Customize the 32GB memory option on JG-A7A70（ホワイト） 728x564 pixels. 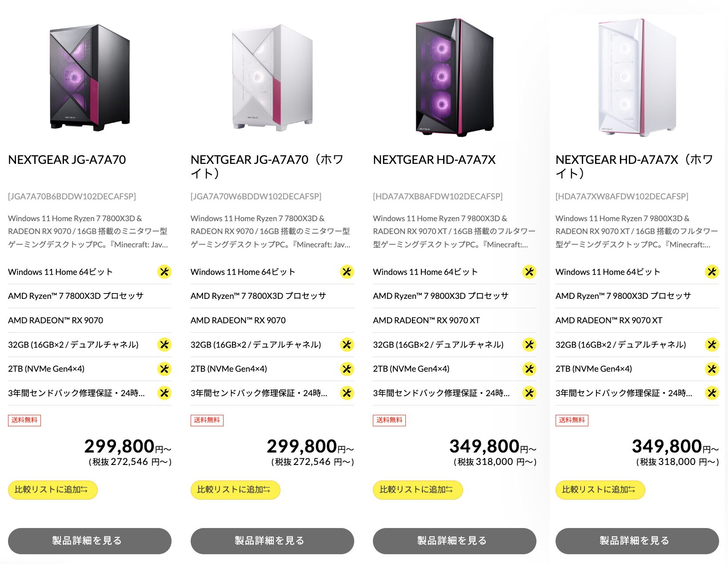pos(347,344)
